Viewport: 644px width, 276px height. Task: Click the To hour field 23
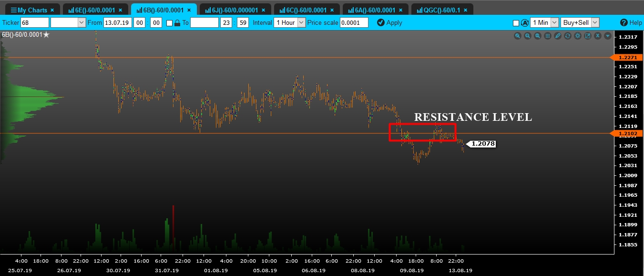click(x=226, y=22)
